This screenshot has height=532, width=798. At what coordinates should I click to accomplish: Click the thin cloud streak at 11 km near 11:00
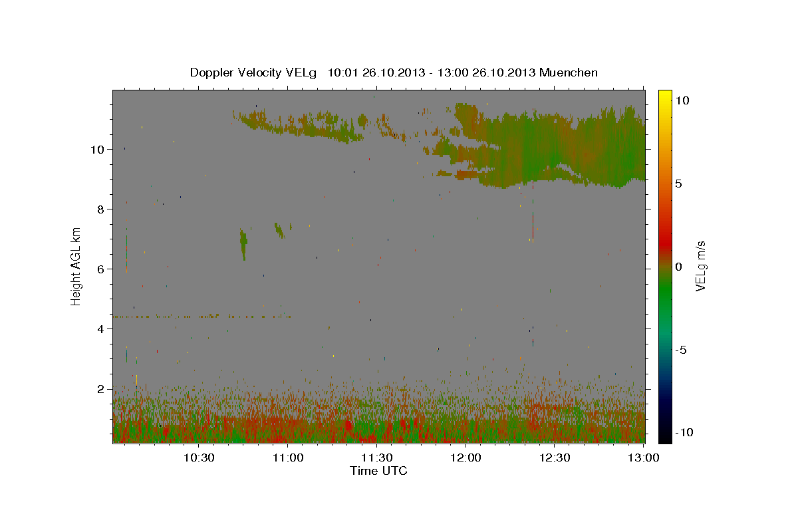coord(299,126)
